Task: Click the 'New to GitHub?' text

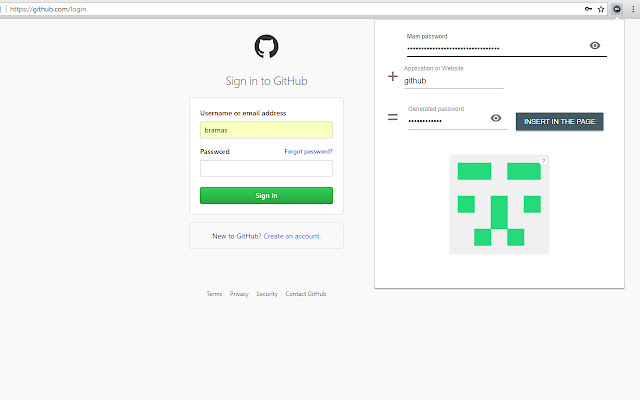Action: click(x=237, y=236)
